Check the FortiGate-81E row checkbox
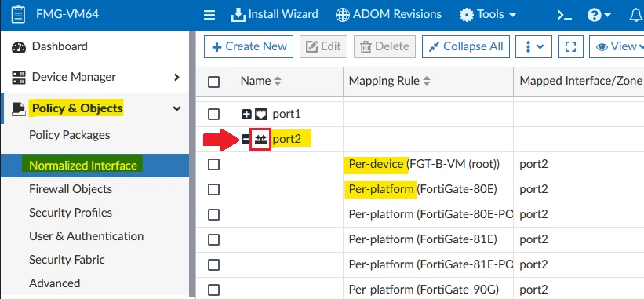 point(213,240)
